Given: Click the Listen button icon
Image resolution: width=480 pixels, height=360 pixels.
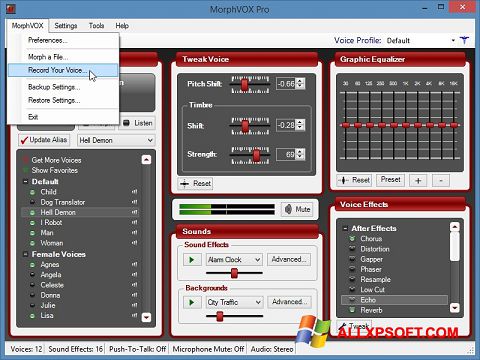Looking at the screenshot, I should pos(126,123).
